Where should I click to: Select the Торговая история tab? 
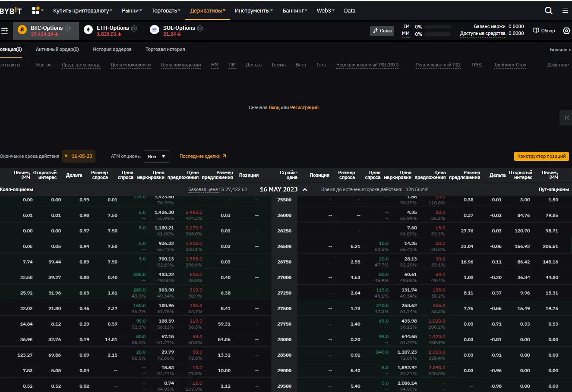pos(165,49)
